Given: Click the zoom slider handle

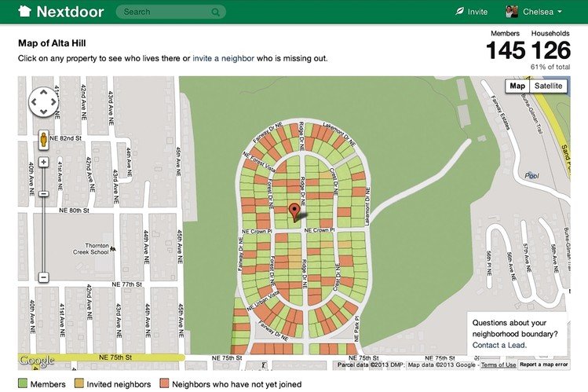Looking at the screenshot, I should tap(44, 194).
